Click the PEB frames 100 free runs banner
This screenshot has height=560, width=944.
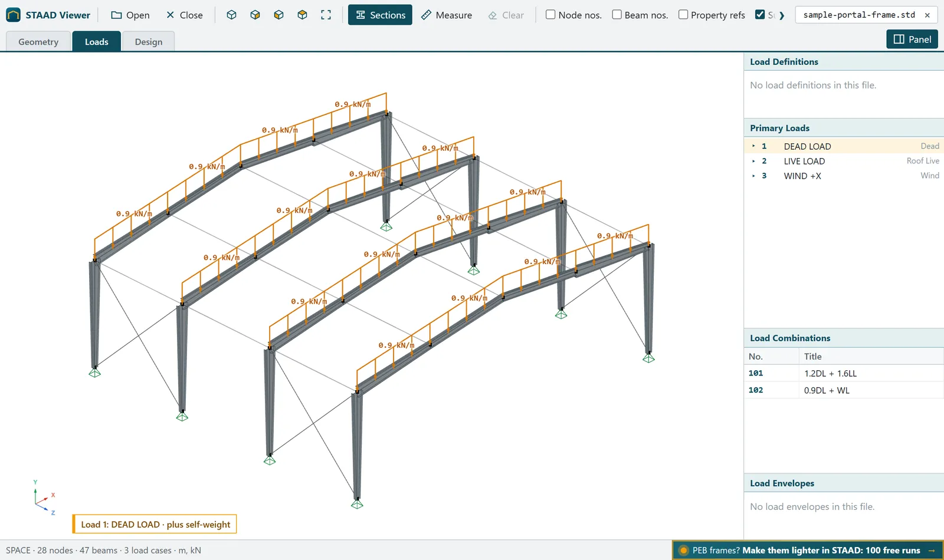point(808,550)
